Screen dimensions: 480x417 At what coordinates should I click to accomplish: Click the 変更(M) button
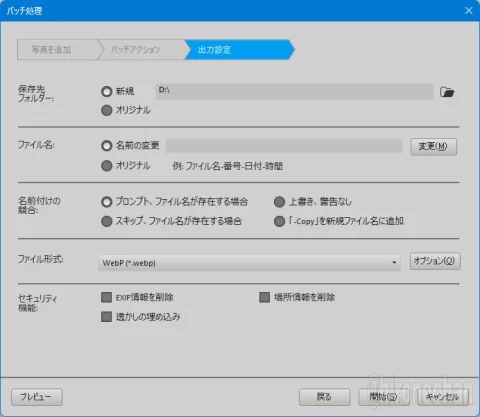coord(433,147)
